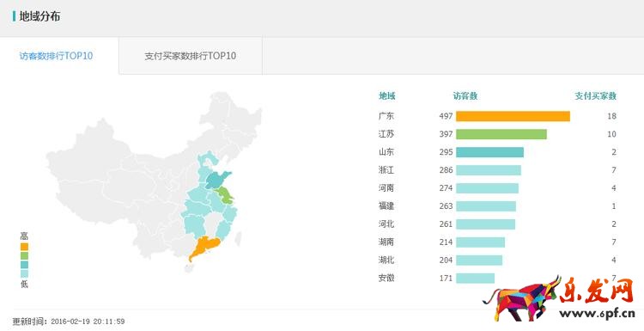Click the 河北 visitor bar
Image resolution: width=644 pixels, height=331 pixels.
(485, 224)
